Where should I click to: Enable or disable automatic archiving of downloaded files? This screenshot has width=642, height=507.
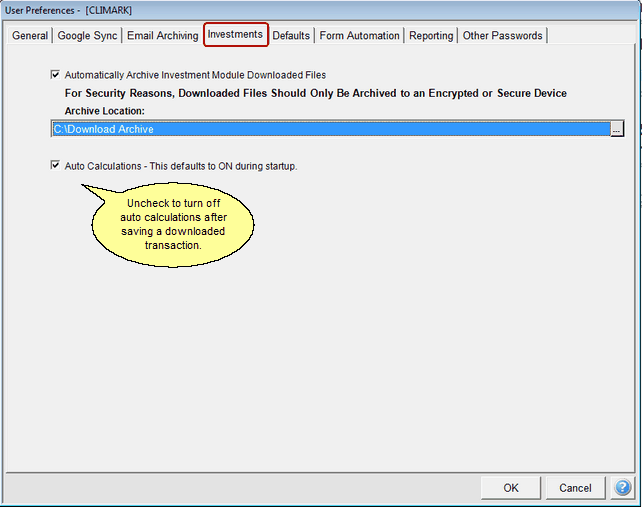click(55, 74)
